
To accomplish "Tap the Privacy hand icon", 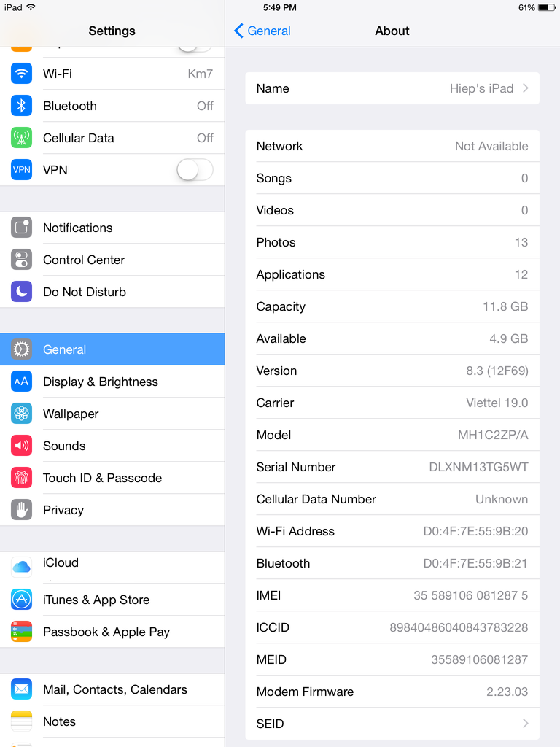I will [21, 510].
